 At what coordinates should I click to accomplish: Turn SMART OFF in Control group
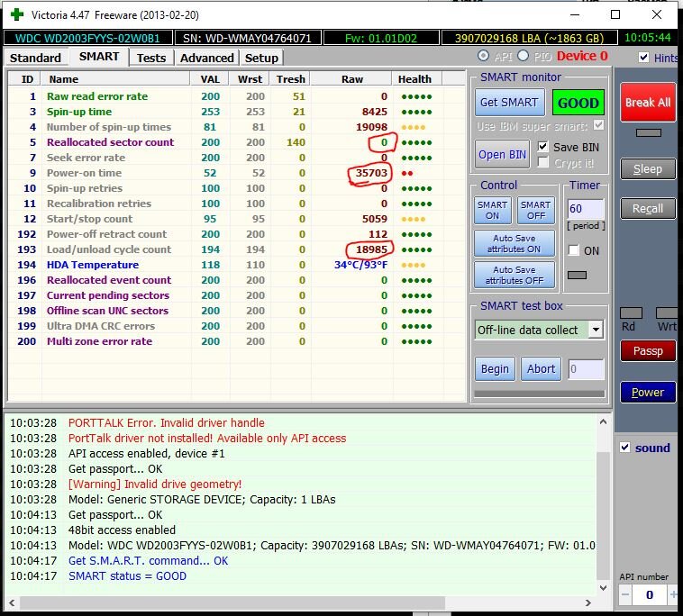click(536, 210)
